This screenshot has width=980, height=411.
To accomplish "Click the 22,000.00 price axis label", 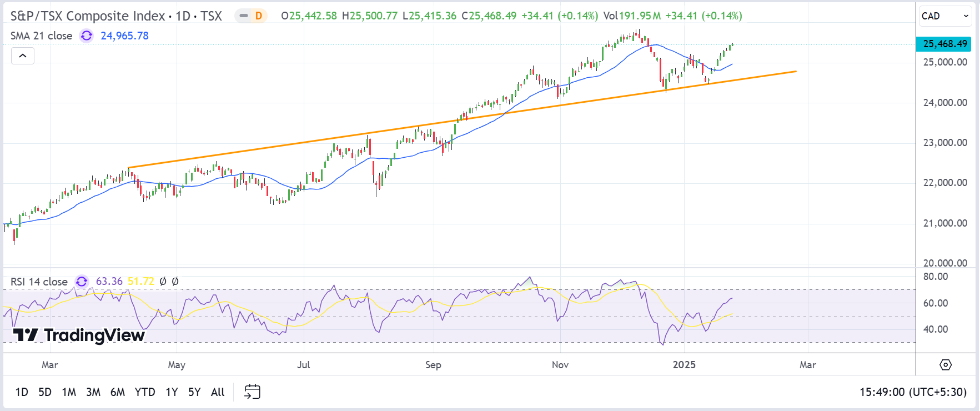I will [x=945, y=183].
